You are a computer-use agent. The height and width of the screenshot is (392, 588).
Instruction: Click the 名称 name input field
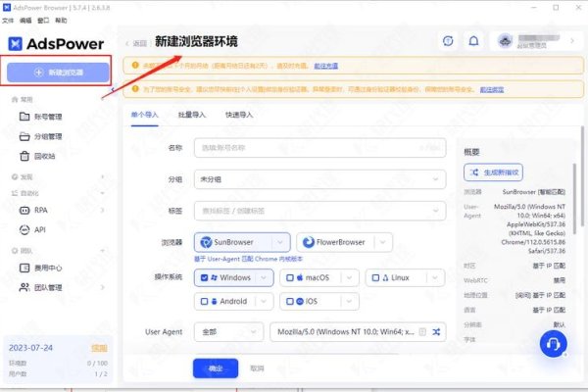coord(319,148)
